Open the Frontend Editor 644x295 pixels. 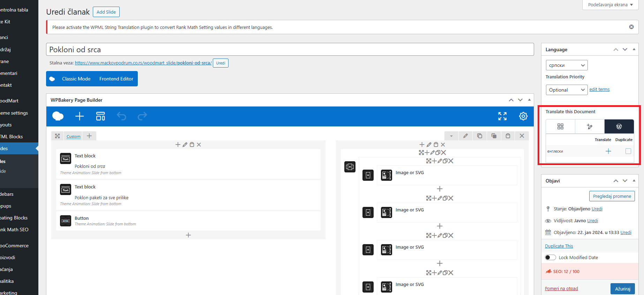click(116, 79)
